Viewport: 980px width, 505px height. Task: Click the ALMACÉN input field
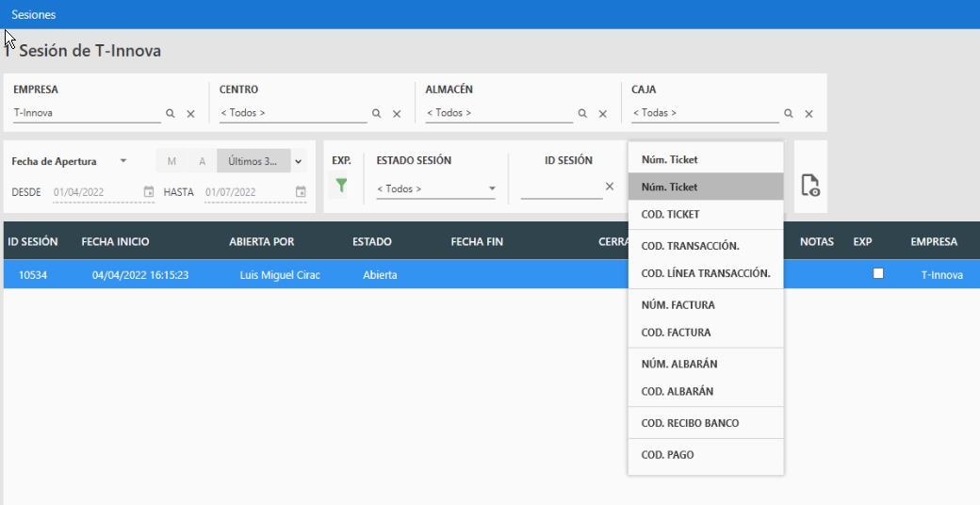[499, 113]
